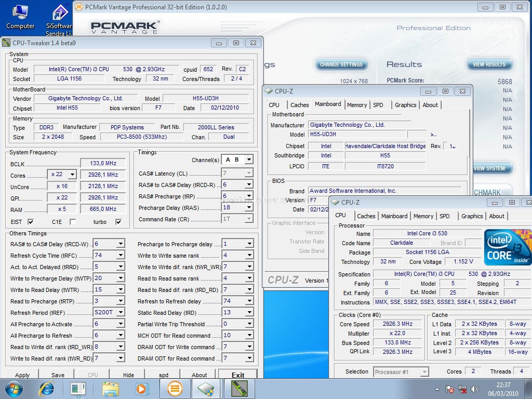Click title icon of CPU-Z Motherboard window
Screen dimensions: 532x399
pyautogui.click(x=269, y=91)
